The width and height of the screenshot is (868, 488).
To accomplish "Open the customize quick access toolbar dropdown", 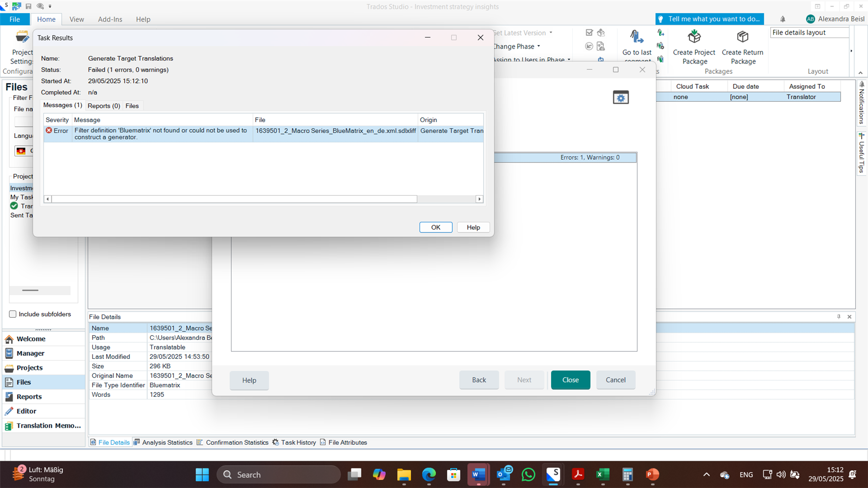I will (x=50, y=6).
